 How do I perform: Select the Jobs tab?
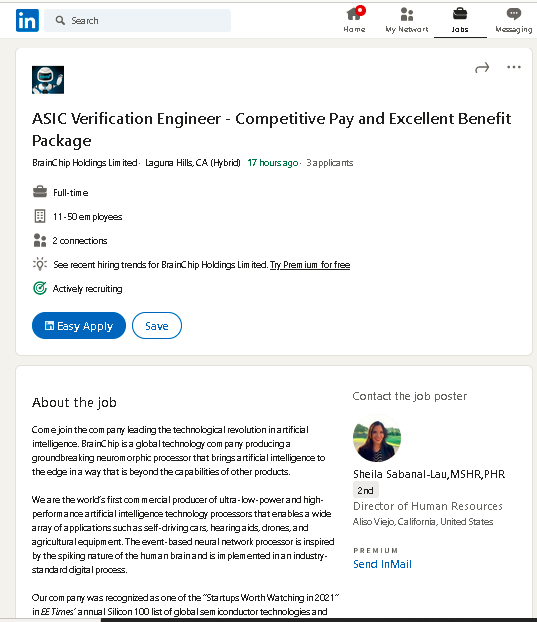(460, 20)
